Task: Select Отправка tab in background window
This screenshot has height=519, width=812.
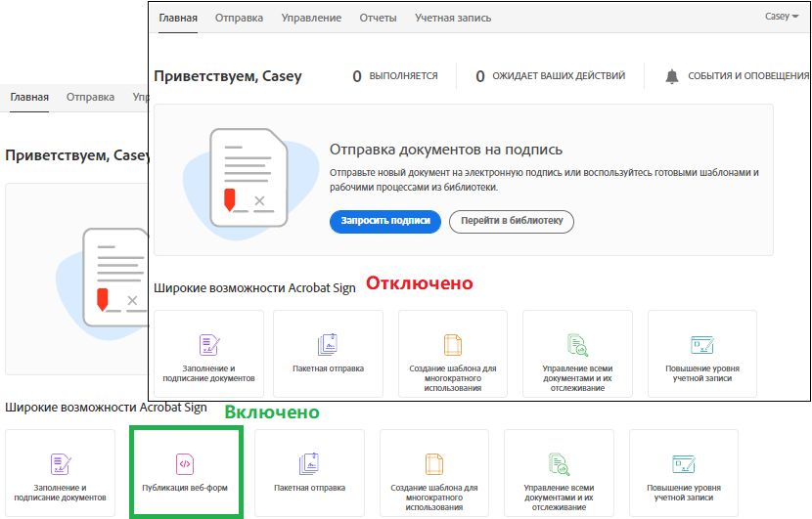Action: coord(90,98)
